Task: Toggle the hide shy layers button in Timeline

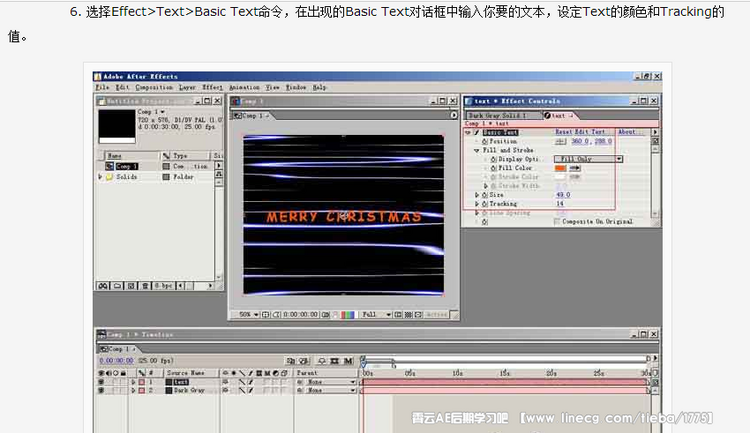Action: click(322, 361)
